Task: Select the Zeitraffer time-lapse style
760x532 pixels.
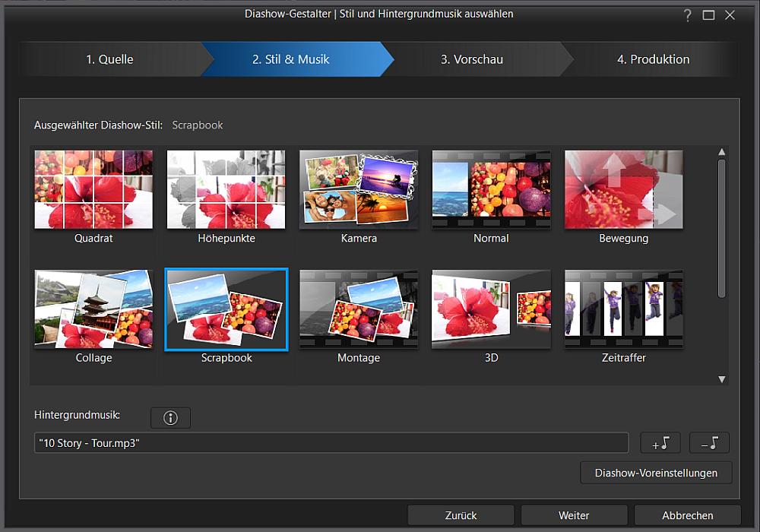Action: click(x=623, y=309)
